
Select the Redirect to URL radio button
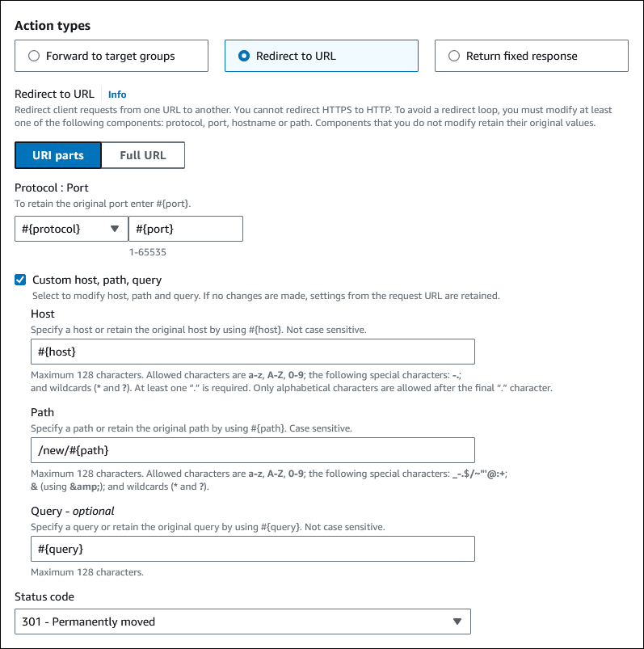coord(244,57)
